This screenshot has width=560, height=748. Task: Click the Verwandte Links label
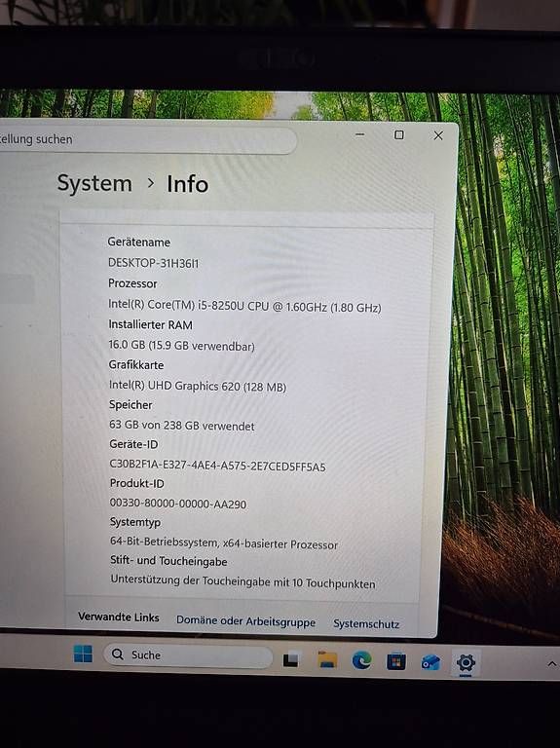click(118, 617)
